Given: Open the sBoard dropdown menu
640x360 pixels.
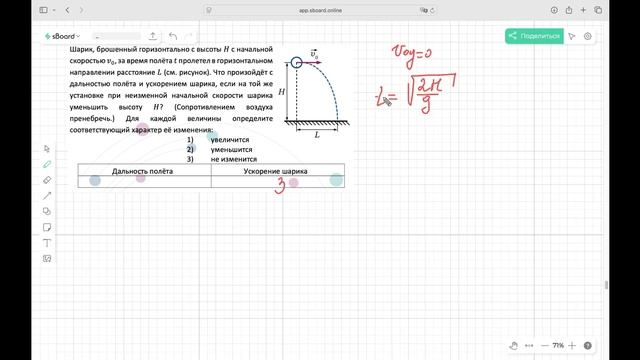Looking at the screenshot, I should 62,36.
